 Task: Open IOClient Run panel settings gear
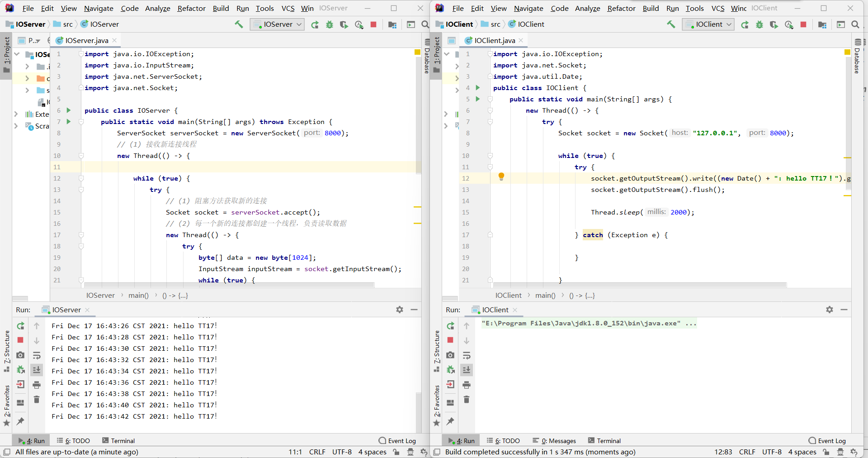pyautogui.click(x=830, y=310)
